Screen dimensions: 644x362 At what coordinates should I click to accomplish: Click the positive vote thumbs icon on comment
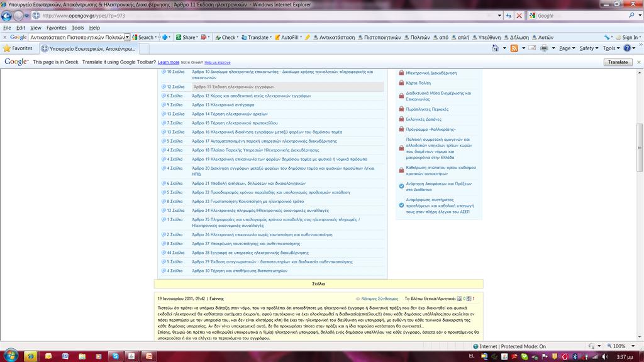point(459,299)
